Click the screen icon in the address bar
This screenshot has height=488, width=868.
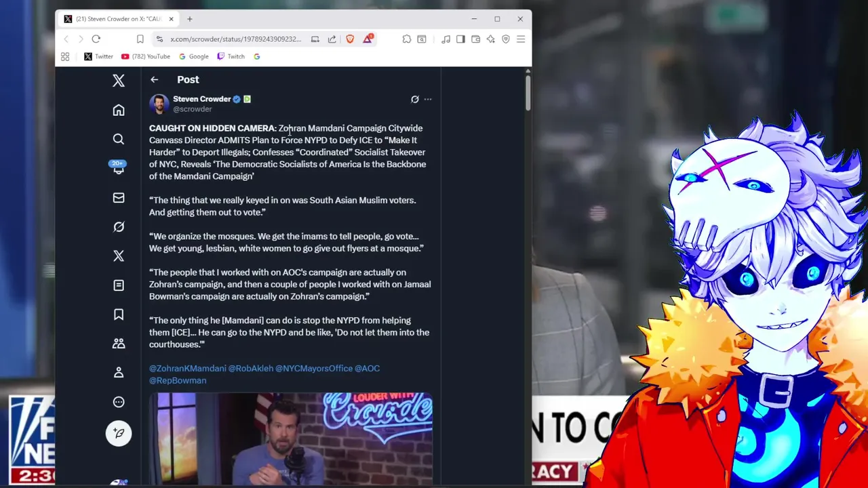click(315, 39)
